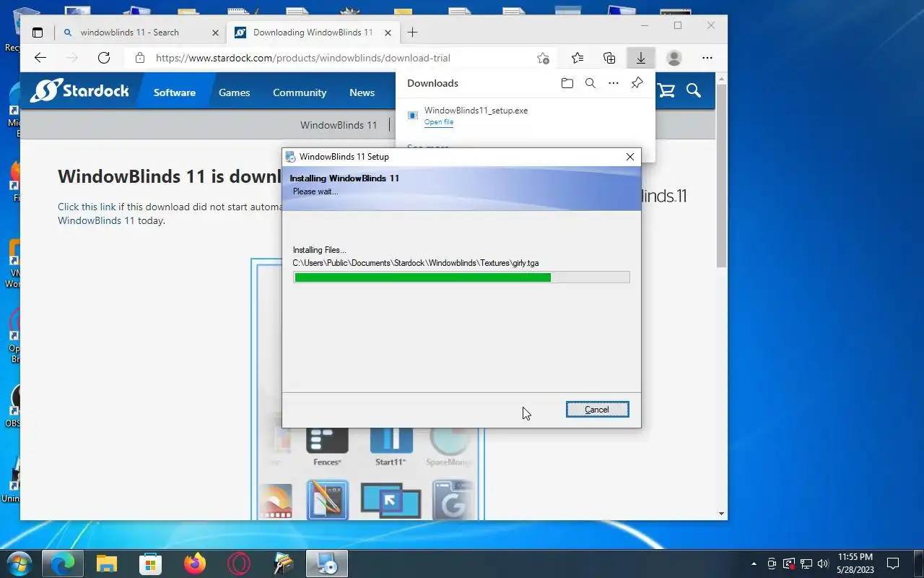Select the Downloading WindowBlinds 11 tab
Image resolution: width=924 pixels, height=578 pixels.
click(x=313, y=33)
